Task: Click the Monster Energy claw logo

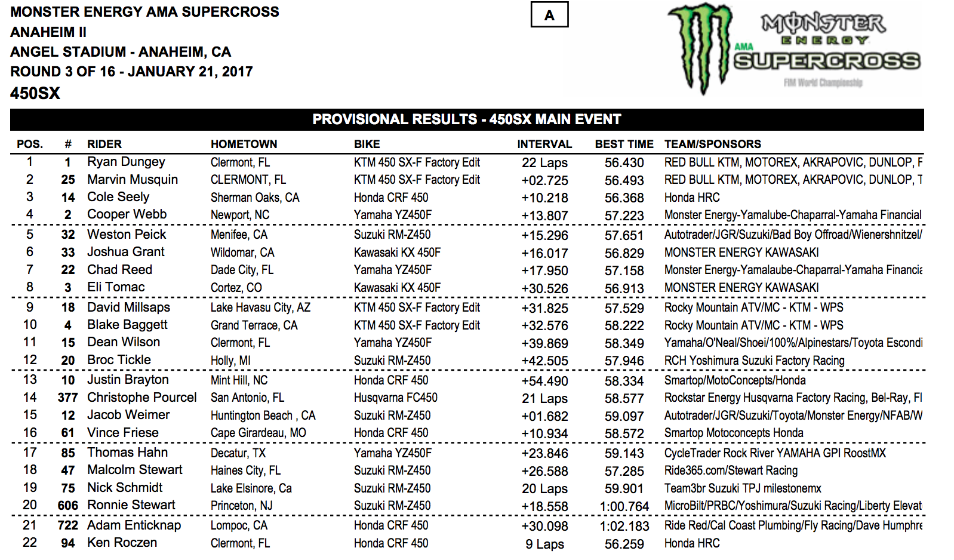Action: pos(701,48)
